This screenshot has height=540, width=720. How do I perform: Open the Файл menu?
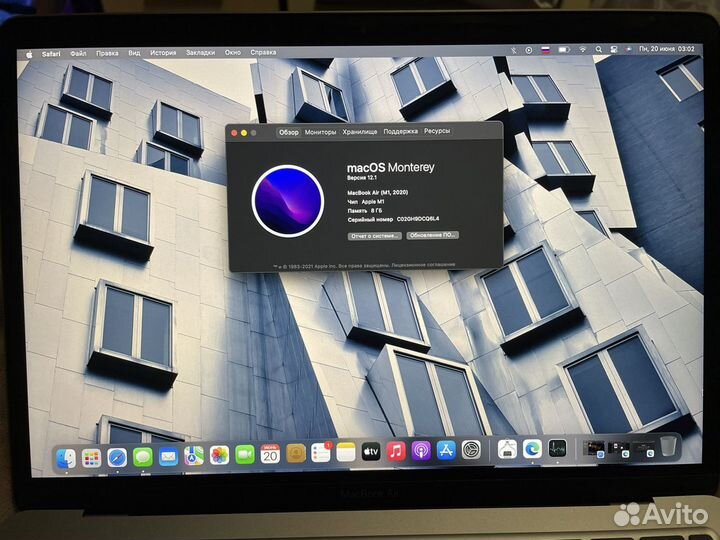tap(78, 54)
